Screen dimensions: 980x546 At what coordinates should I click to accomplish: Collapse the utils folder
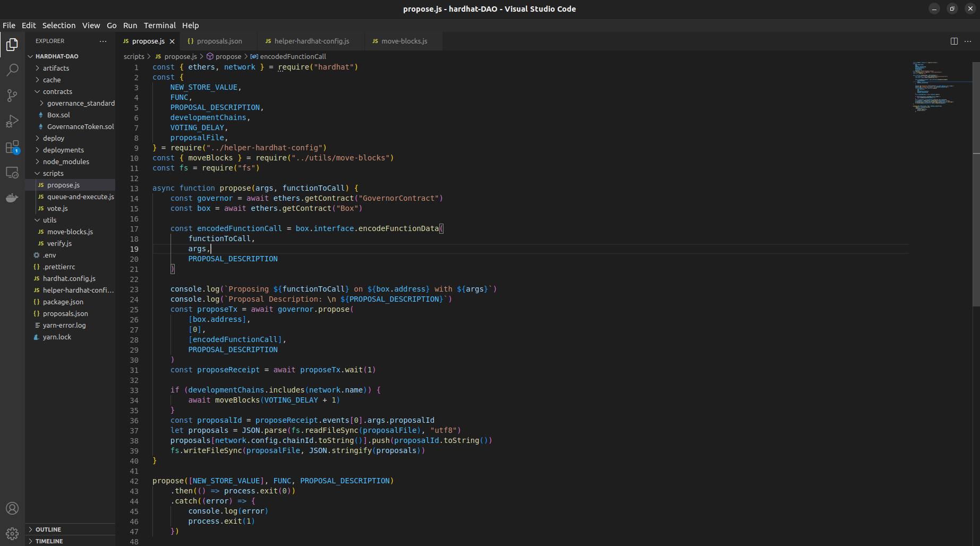tap(37, 220)
